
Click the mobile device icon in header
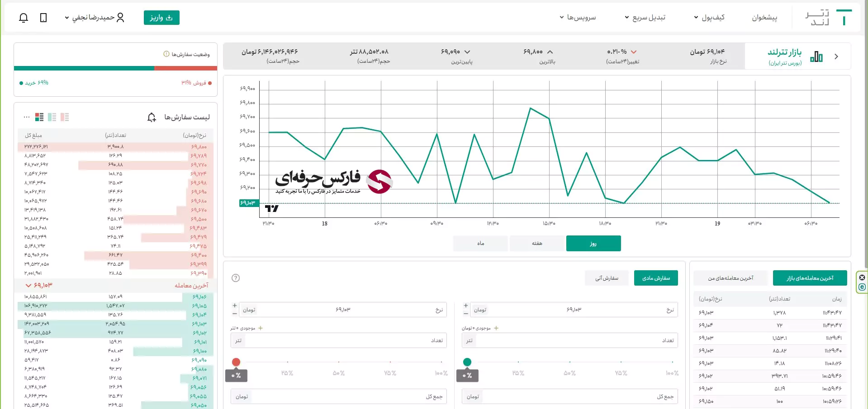click(43, 18)
